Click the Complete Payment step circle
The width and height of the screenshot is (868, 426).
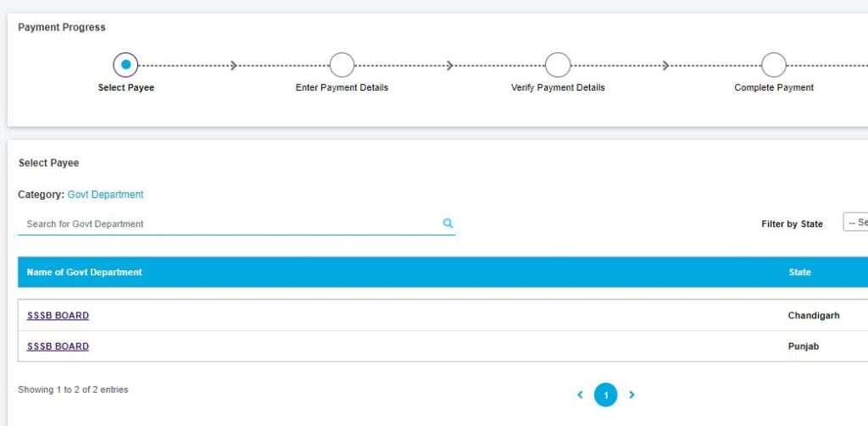click(x=773, y=64)
